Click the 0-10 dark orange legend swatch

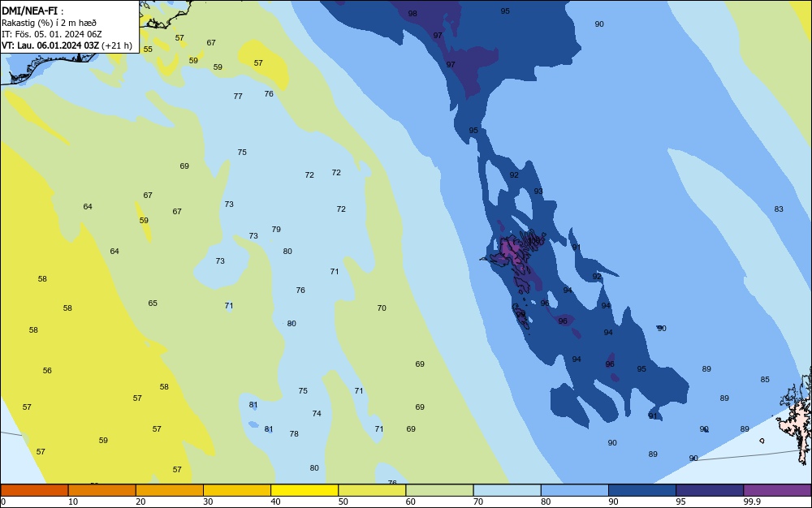(34, 490)
